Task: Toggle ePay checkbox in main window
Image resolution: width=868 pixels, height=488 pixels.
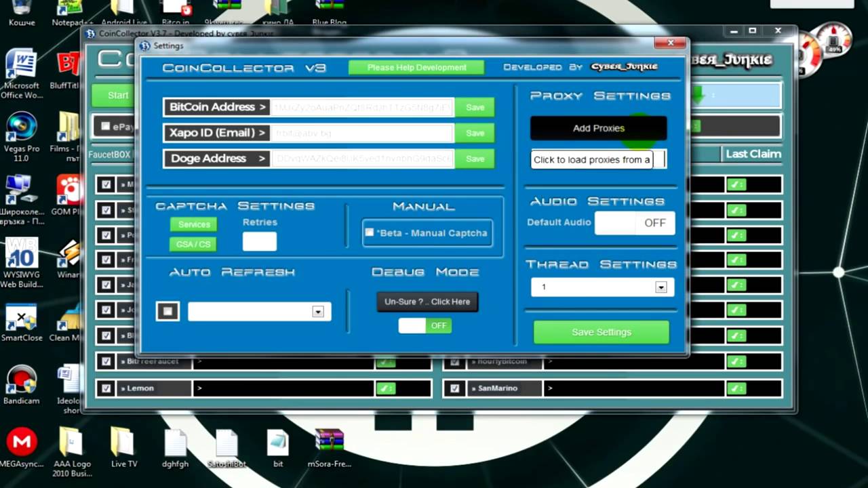Action: click(x=105, y=126)
